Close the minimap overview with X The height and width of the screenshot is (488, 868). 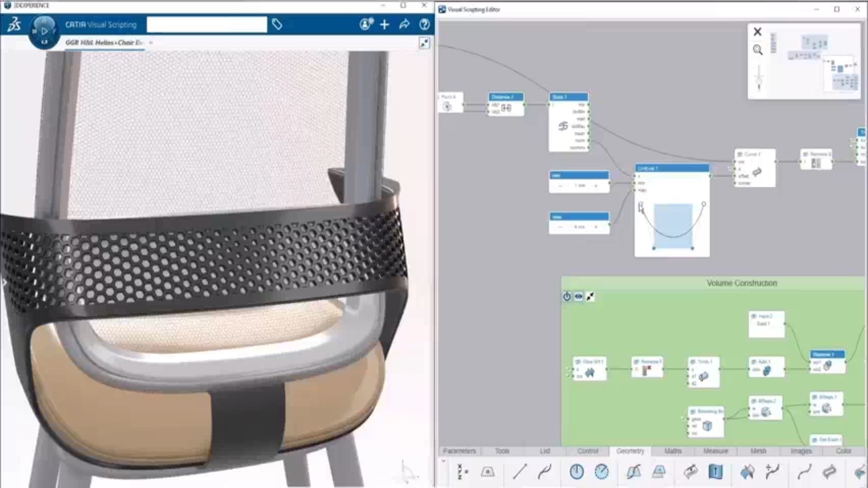757,32
